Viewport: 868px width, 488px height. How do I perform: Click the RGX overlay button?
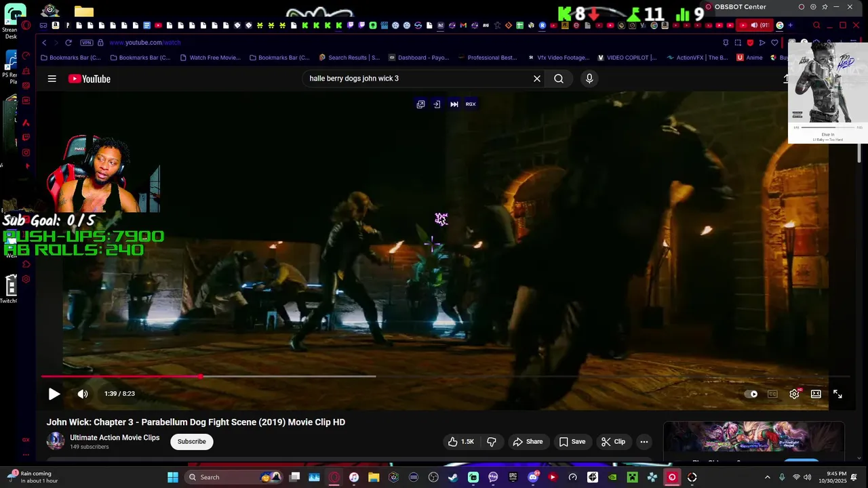coord(471,104)
